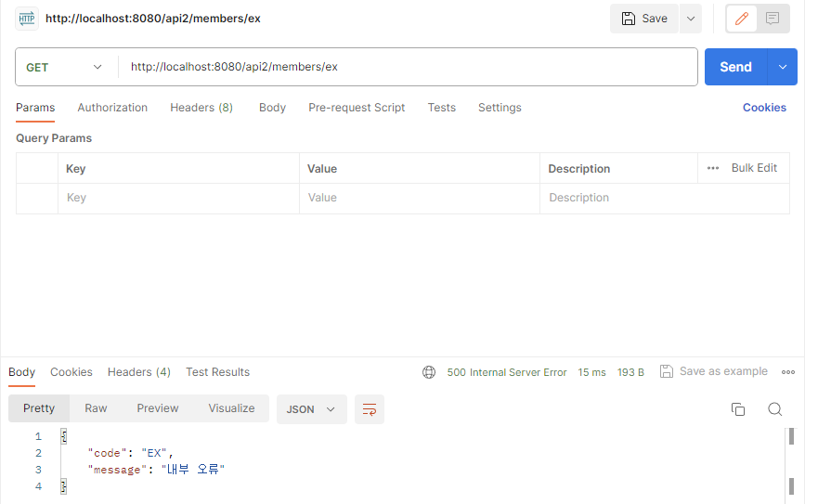
Task: Open the GET method dropdown
Action: pos(64,68)
